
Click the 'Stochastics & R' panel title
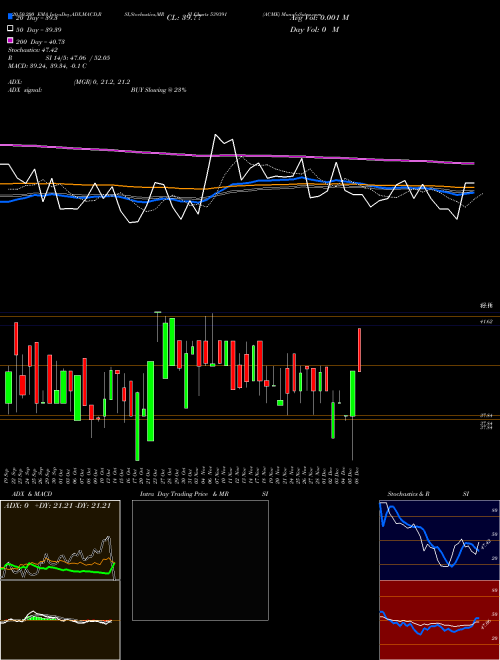tap(408, 494)
